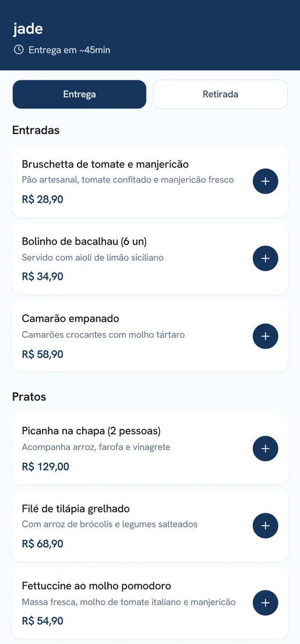Click the Pratos section heading
Screen dimensions: 300x644
pos(29,397)
